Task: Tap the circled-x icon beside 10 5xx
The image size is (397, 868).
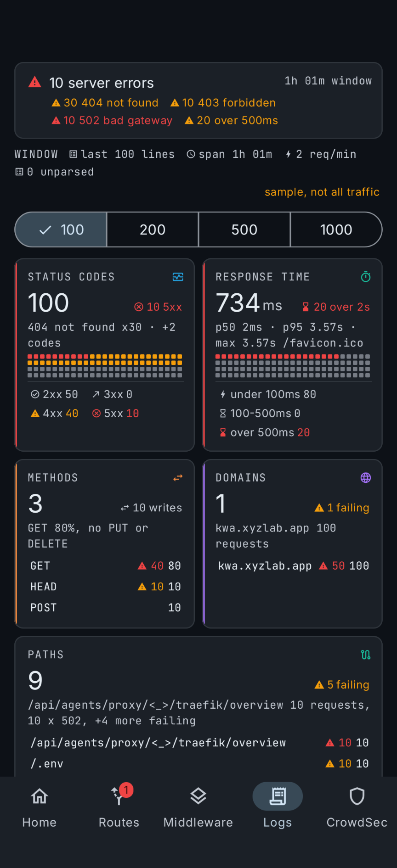Action: [x=139, y=307]
